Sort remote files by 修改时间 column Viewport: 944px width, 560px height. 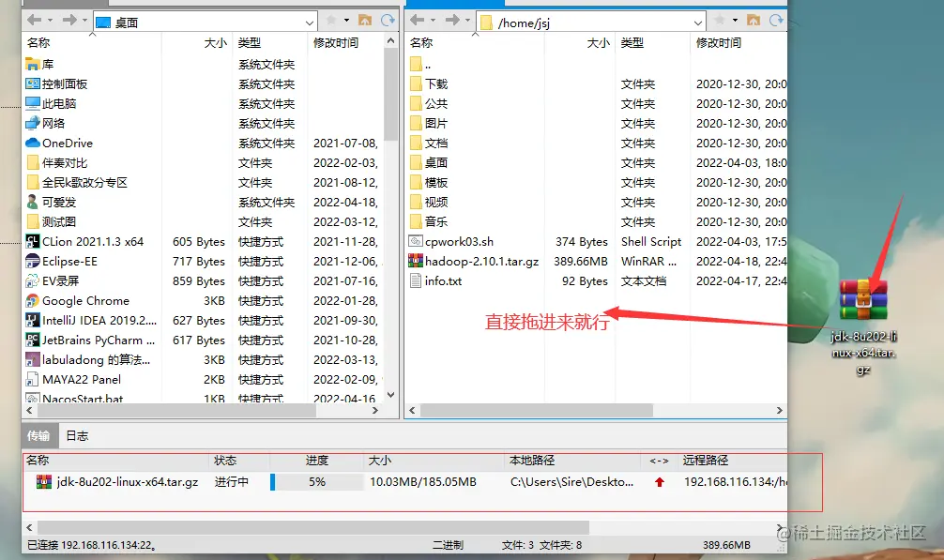click(x=719, y=43)
